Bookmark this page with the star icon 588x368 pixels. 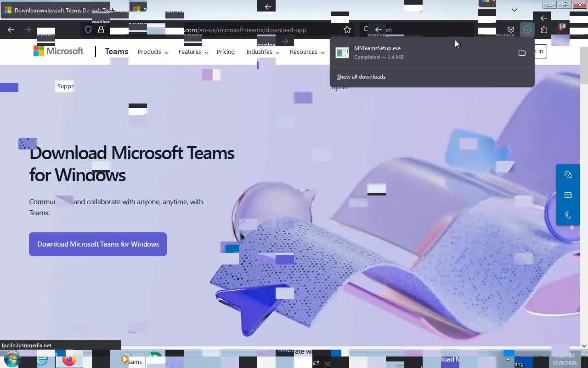347,30
